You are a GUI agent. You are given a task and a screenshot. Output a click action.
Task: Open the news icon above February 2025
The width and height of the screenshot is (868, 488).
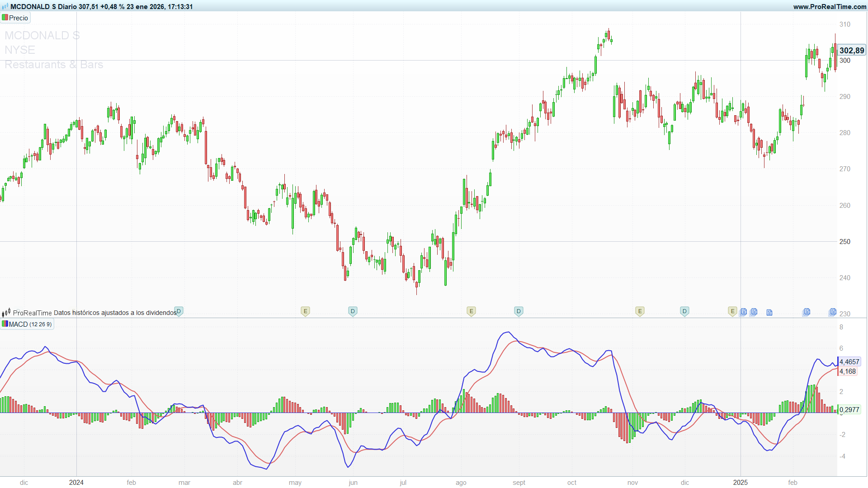(x=807, y=312)
